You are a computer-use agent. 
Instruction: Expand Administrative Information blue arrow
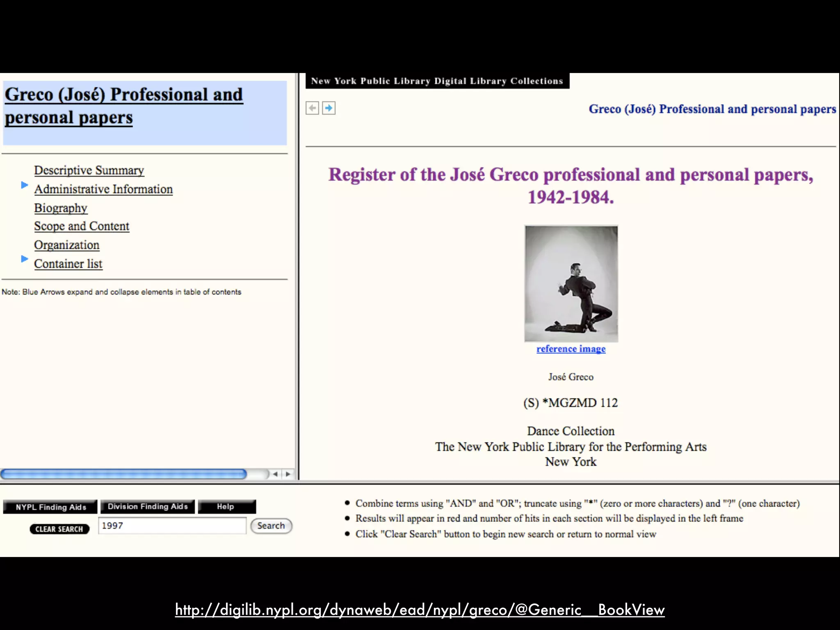pyautogui.click(x=25, y=185)
